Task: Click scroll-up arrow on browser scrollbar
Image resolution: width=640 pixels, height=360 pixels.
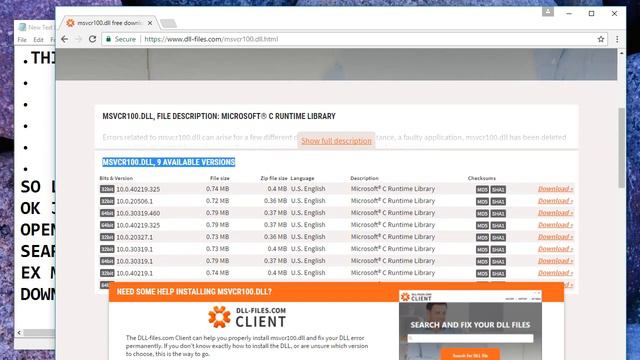Action: 622,53
